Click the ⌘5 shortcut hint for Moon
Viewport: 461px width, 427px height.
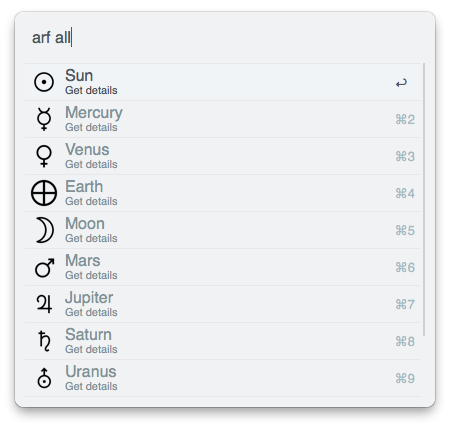[x=405, y=230]
